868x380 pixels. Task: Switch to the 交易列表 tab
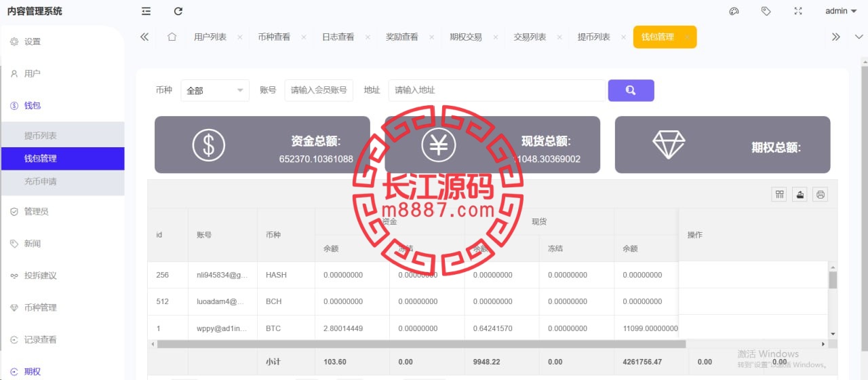pos(530,37)
